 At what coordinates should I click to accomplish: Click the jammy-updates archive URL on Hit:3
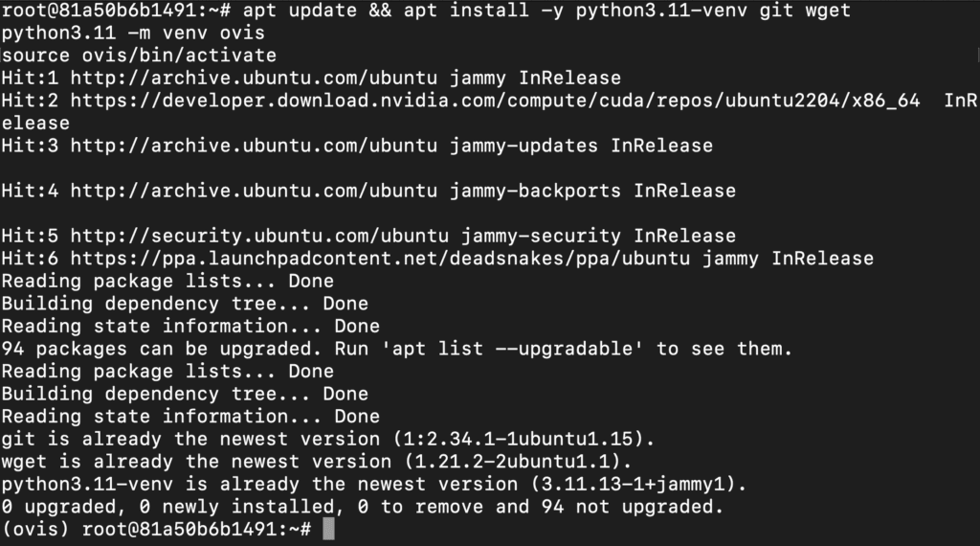(253, 146)
